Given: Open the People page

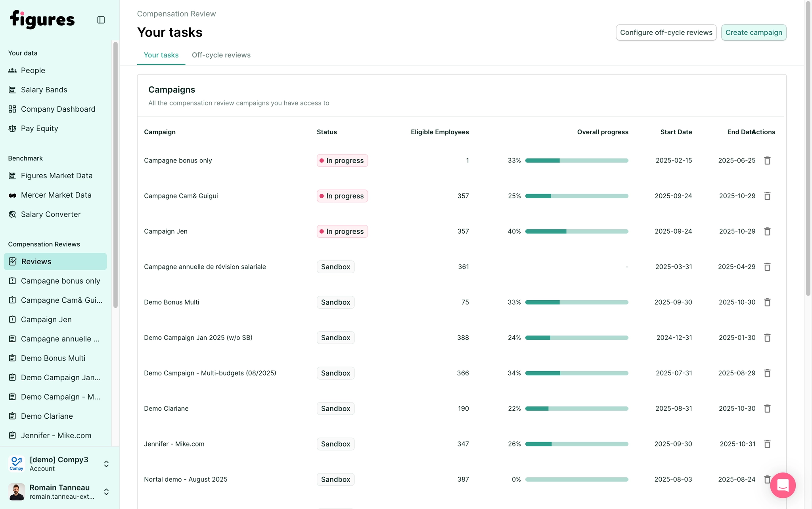Looking at the screenshot, I should pyautogui.click(x=33, y=71).
